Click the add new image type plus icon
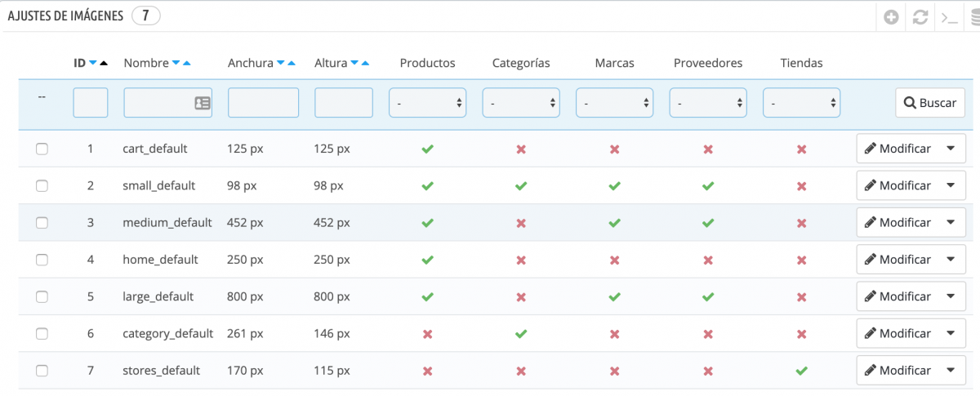The width and height of the screenshot is (980, 396). coord(892,17)
